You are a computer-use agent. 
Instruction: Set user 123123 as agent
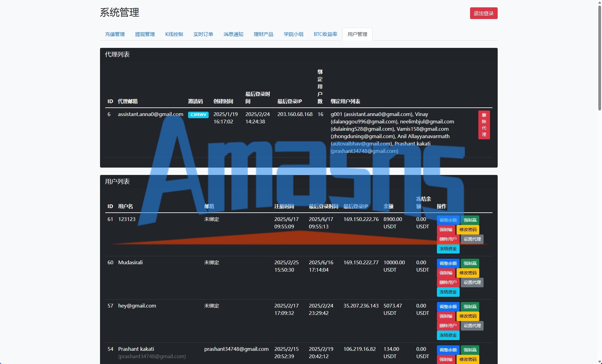472,239
